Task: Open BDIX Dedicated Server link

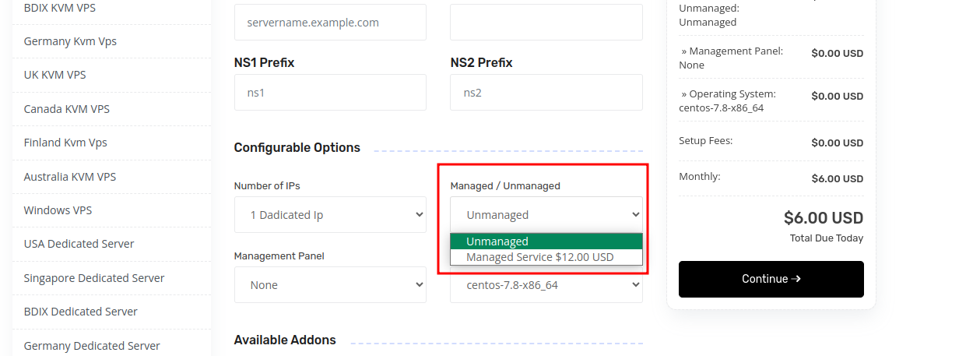Action: (x=80, y=312)
